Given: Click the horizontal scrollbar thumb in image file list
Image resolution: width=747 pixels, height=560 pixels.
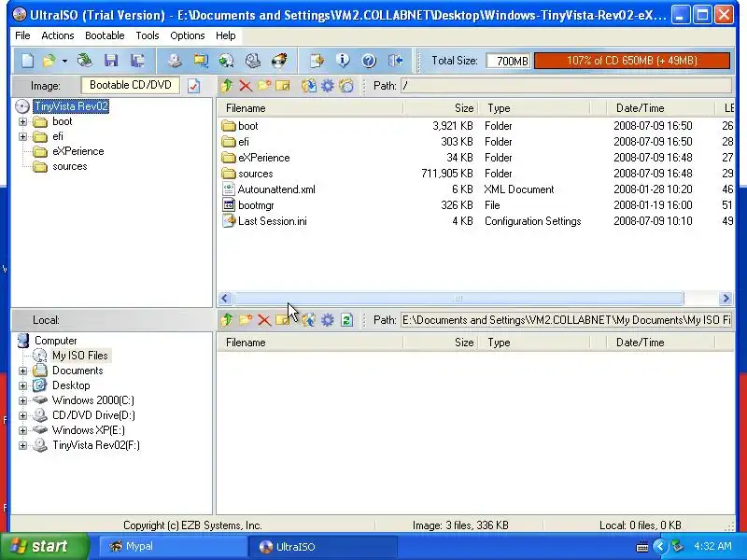Looking at the screenshot, I should tap(458, 299).
